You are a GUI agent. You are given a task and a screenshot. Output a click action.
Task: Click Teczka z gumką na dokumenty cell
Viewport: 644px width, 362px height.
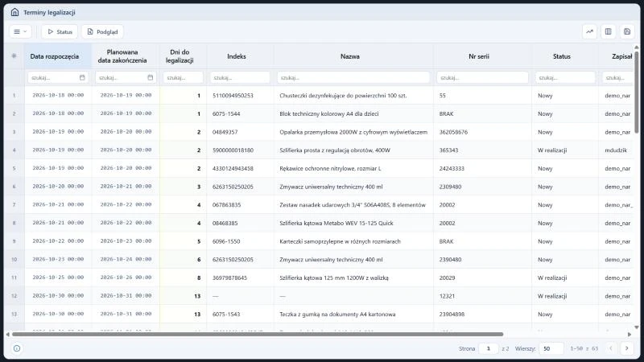point(353,314)
